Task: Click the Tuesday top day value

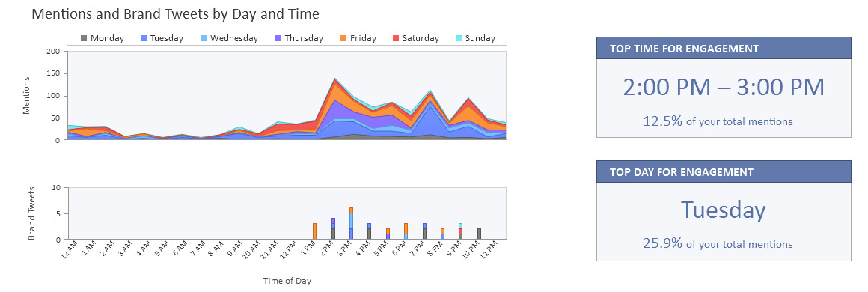Action: (x=723, y=210)
